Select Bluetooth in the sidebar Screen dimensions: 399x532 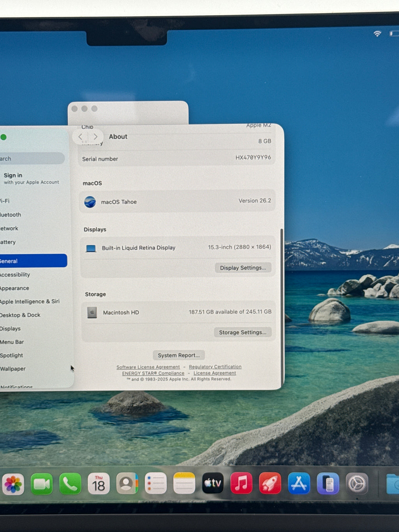coord(34,215)
